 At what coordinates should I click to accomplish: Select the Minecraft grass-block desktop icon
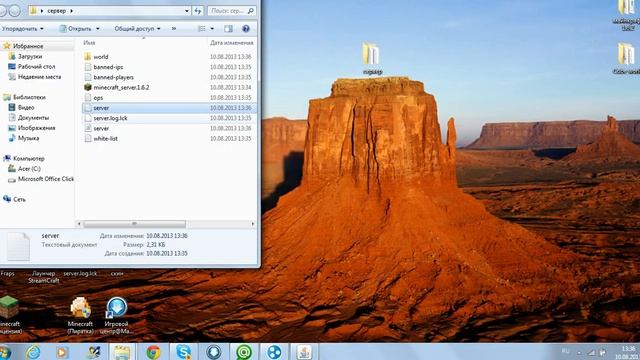pyautogui.click(x=9, y=307)
